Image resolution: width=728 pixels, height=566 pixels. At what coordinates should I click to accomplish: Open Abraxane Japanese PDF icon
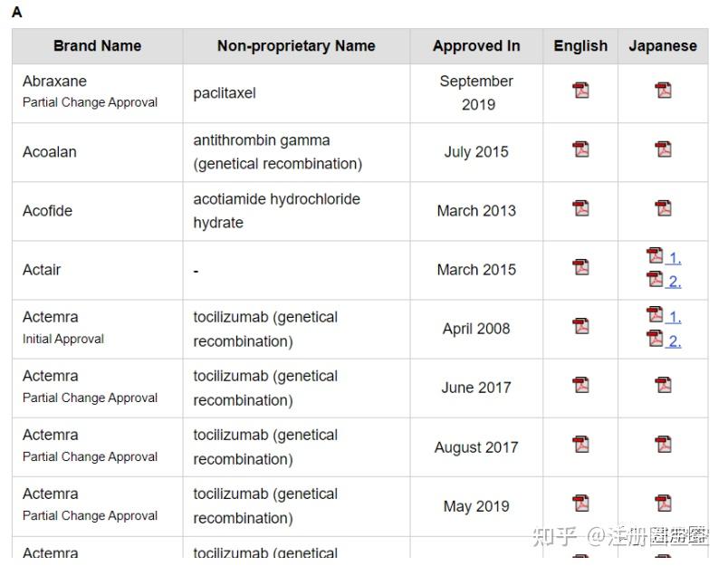pos(664,91)
